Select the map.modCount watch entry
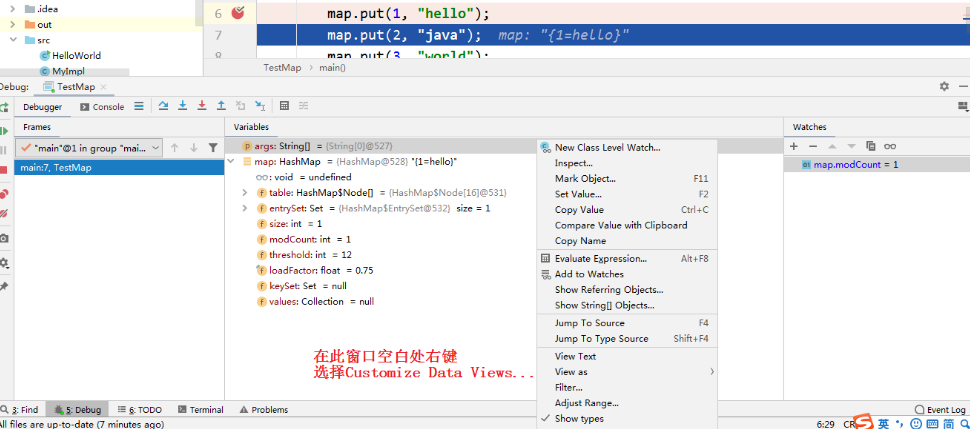This screenshot has height=429, width=970. coord(877,165)
